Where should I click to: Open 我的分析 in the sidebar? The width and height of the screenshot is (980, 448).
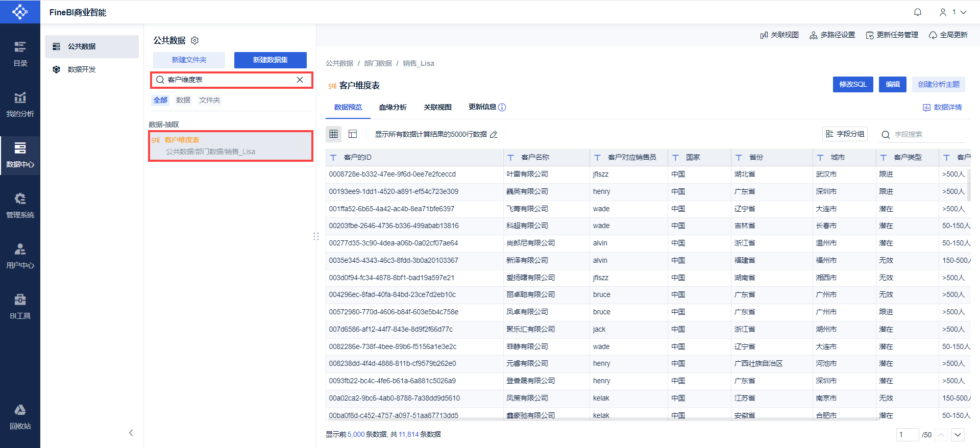click(20, 105)
